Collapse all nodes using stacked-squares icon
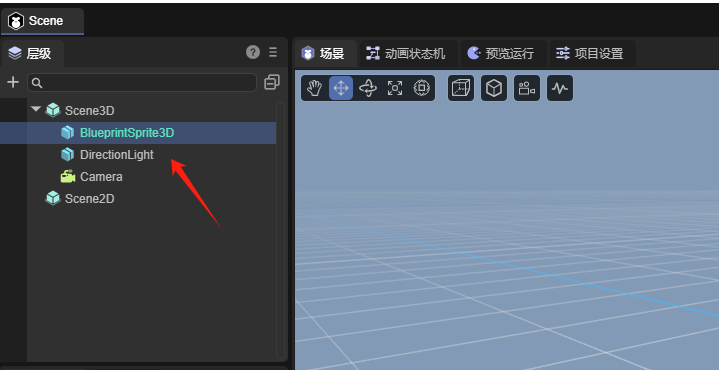This screenshot has height=370, width=719. click(272, 83)
